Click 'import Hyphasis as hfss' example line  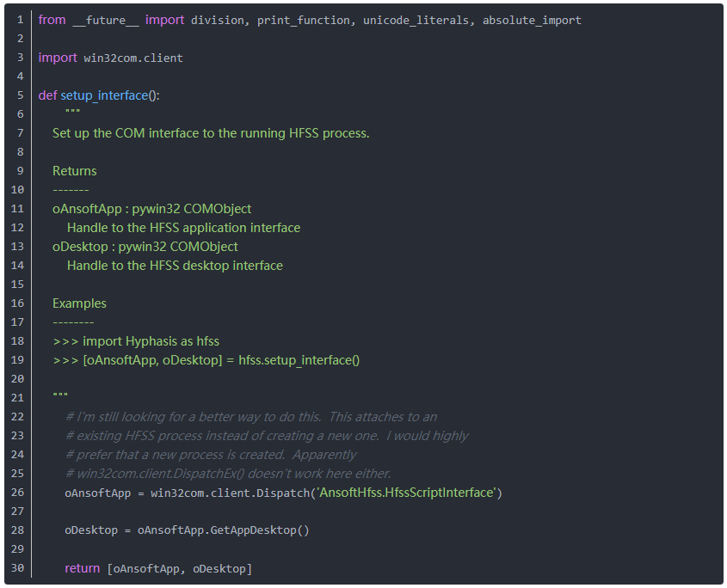[151, 341]
